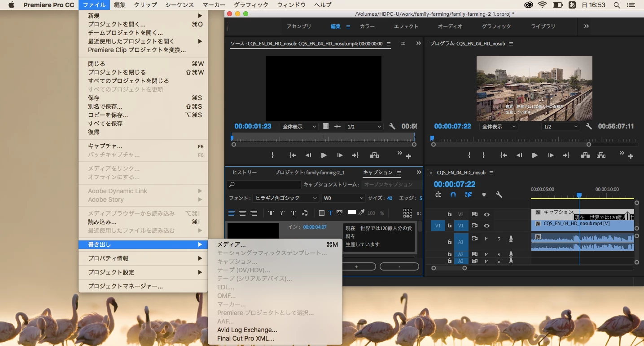Screen dimensions: 644x346
Task: Mute track A1
Action: [x=486, y=239]
